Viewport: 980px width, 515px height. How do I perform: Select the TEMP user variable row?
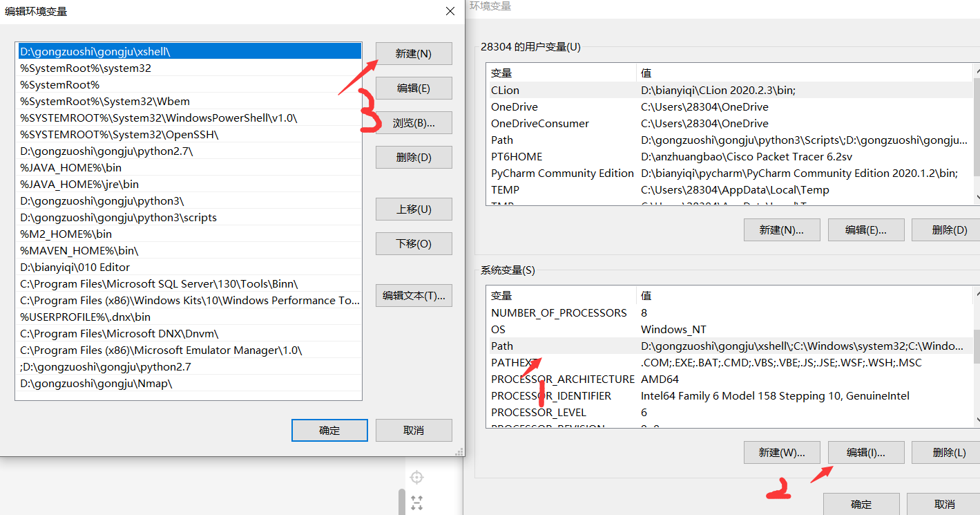729,189
